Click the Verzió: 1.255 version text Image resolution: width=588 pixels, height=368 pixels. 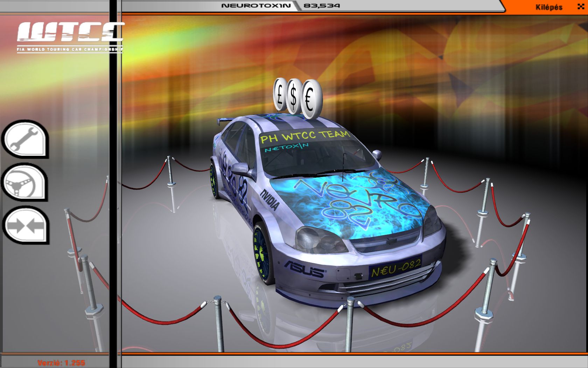pos(61,363)
